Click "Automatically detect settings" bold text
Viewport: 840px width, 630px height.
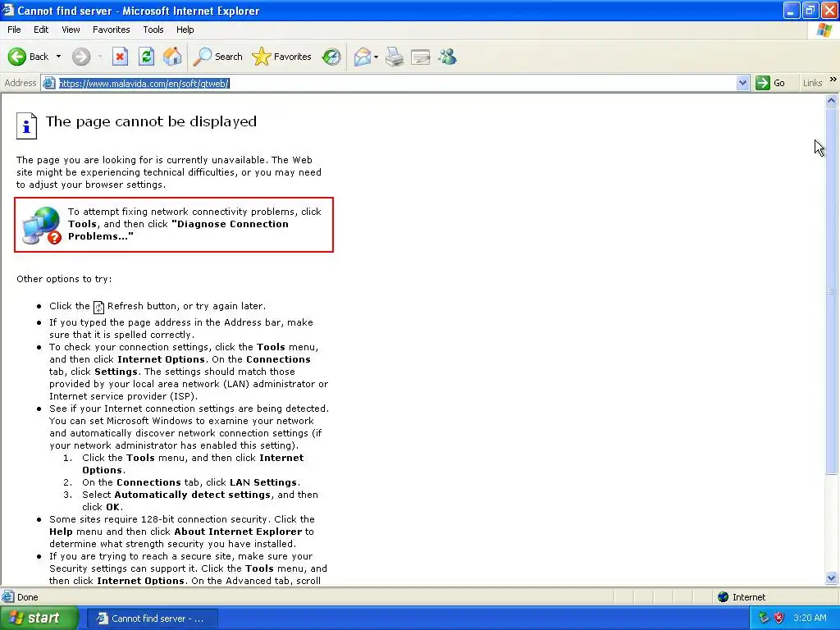pyautogui.click(x=192, y=495)
